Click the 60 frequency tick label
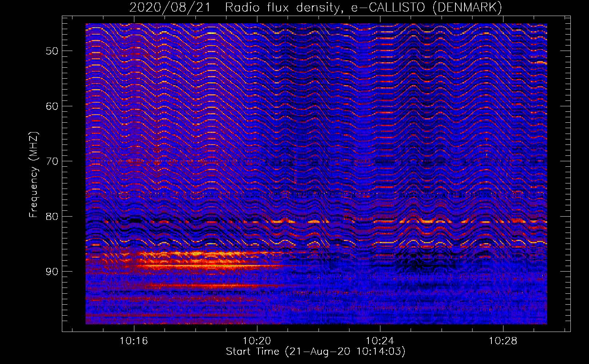This screenshot has width=589, height=364. 52,106
